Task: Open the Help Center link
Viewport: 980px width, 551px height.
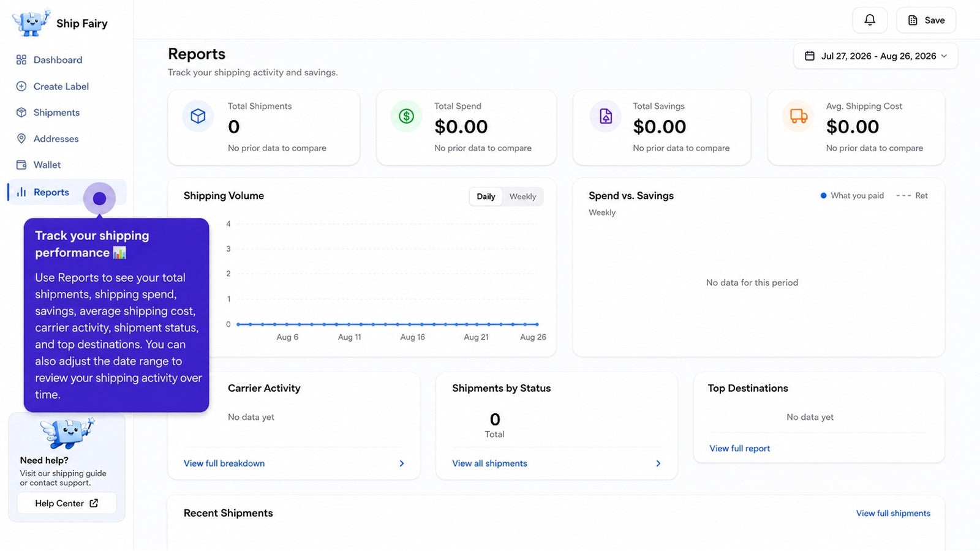Action: [67, 503]
